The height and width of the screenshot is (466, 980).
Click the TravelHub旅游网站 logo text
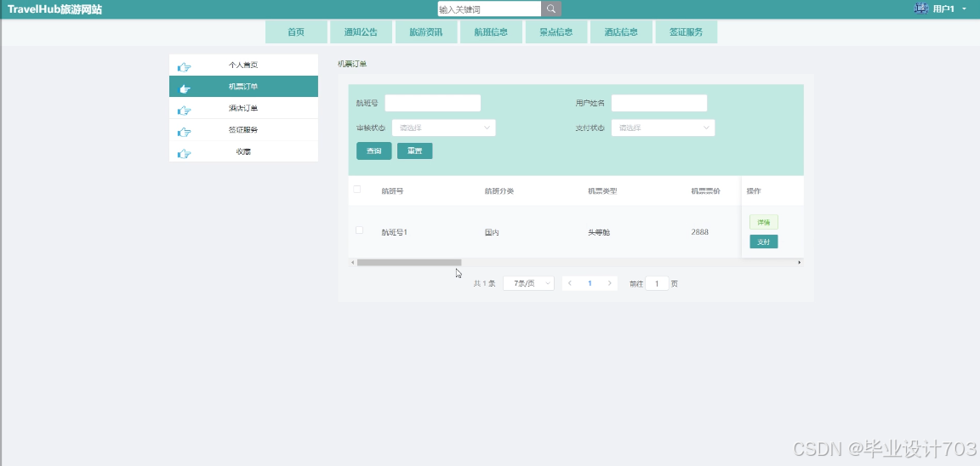pos(55,9)
